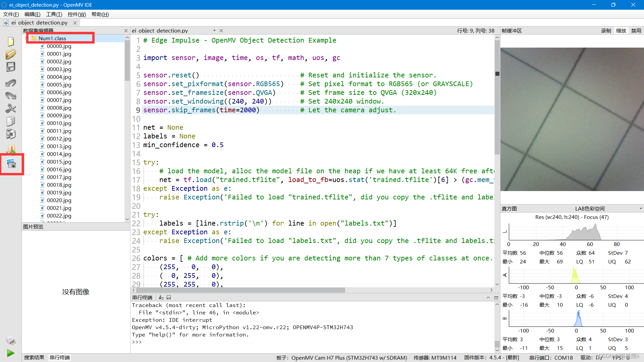Click the clear serial terminal icon
This screenshot has width=644, height=362.
click(161, 298)
